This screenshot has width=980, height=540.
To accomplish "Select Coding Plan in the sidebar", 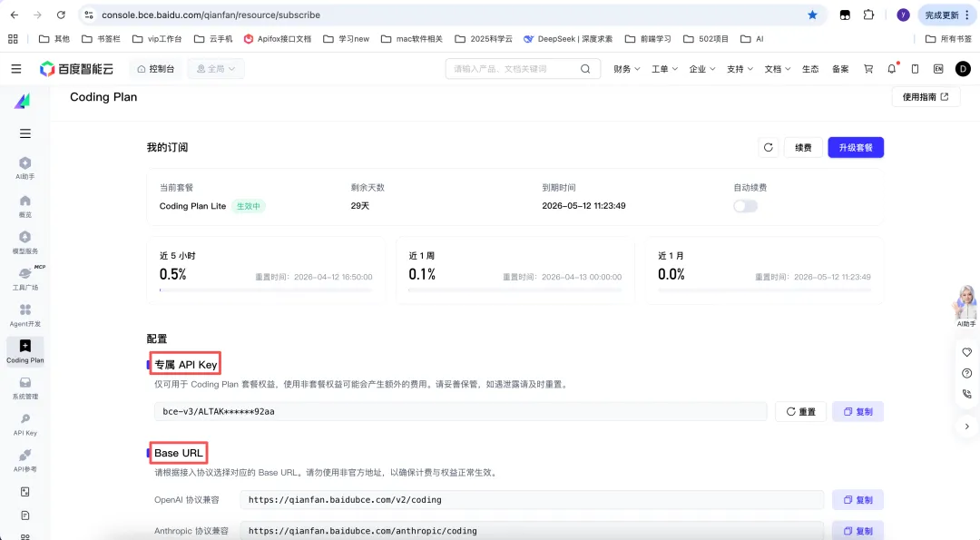I will [x=25, y=351].
